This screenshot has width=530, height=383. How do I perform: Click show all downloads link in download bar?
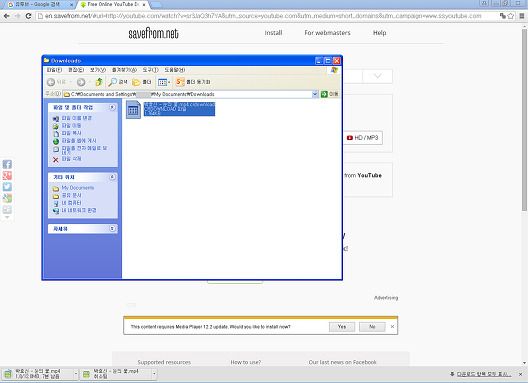point(483,374)
